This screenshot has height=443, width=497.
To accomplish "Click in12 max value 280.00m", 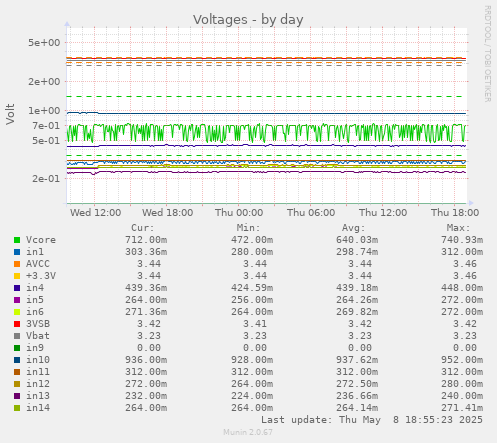I will [x=462, y=384].
